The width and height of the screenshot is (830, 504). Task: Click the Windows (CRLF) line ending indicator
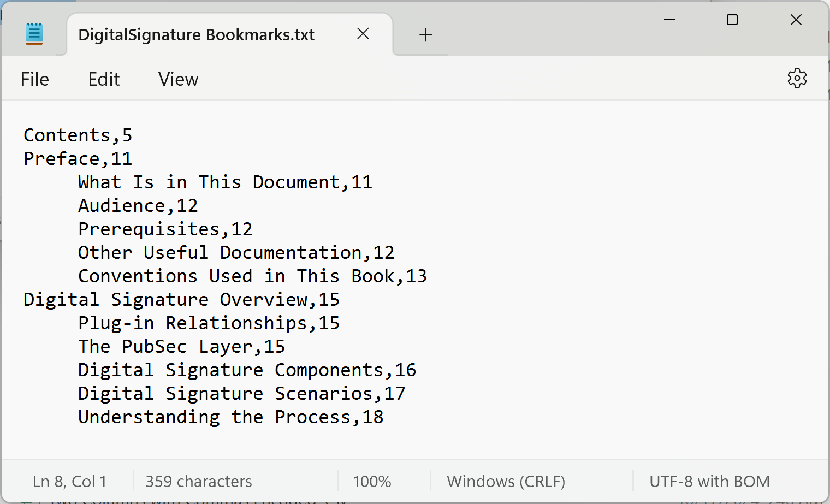(506, 482)
